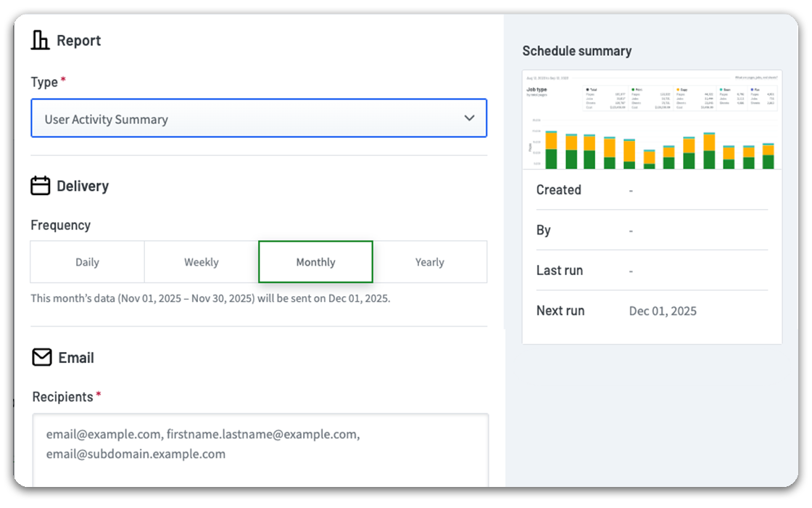Click inside the Recipients email field

[x=260, y=448]
